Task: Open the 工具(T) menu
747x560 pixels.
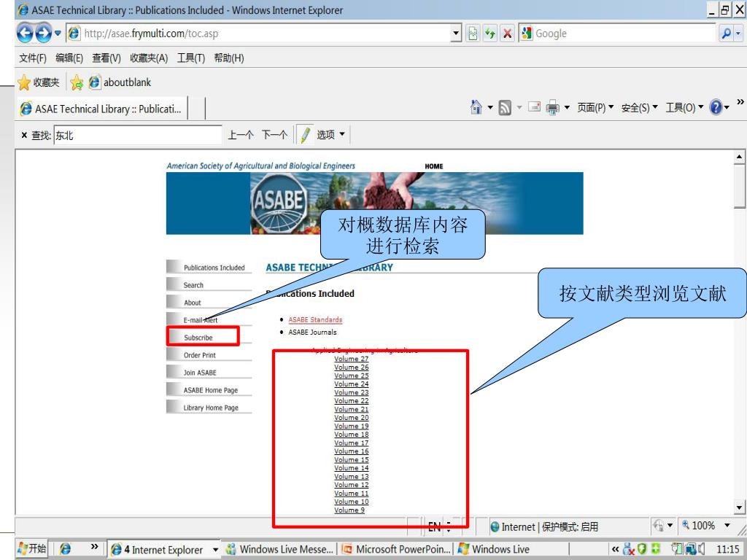Action: [x=191, y=58]
